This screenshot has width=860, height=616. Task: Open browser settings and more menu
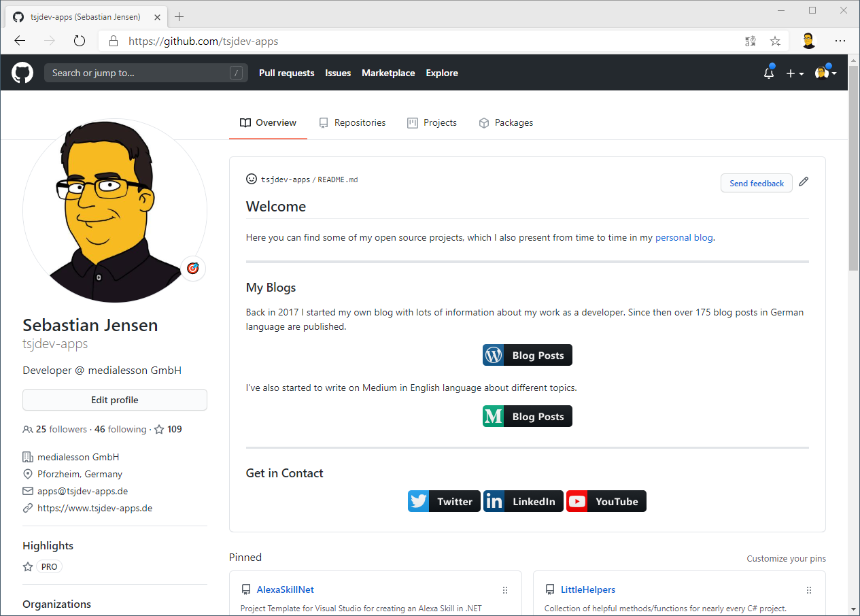pyautogui.click(x=840, y=41)
